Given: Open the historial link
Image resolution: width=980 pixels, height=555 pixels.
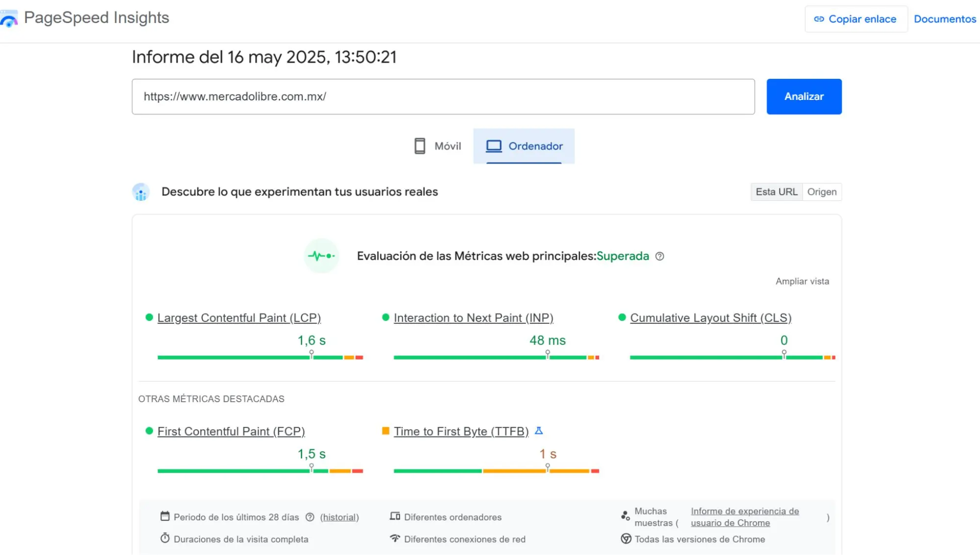Looking at the screenshot, I should (339, 517).
